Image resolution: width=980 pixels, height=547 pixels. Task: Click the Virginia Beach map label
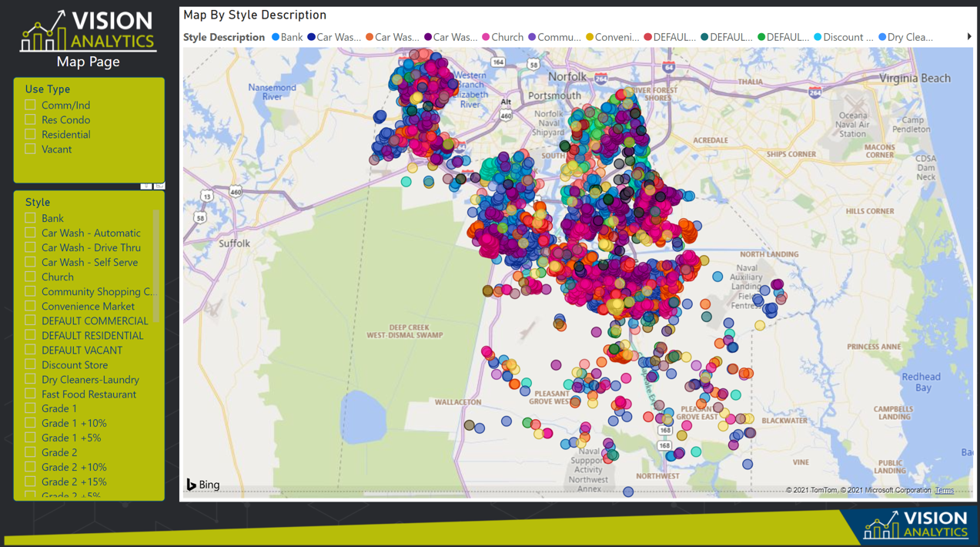pos(915,78)
